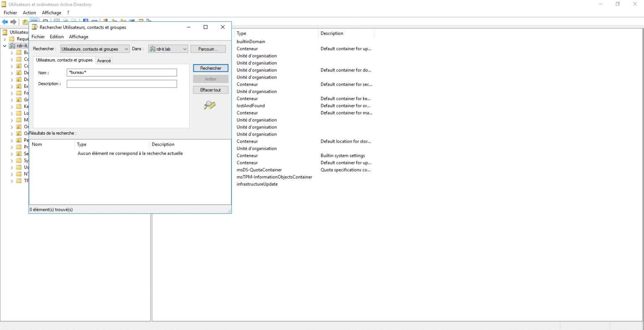Click the up-one-level folder toolbar icon

[x=25, y=22]
